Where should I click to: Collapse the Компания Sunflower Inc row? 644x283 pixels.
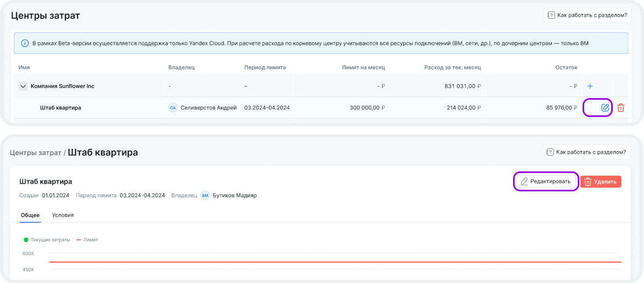pyautogui.click(x=23, y=86)
